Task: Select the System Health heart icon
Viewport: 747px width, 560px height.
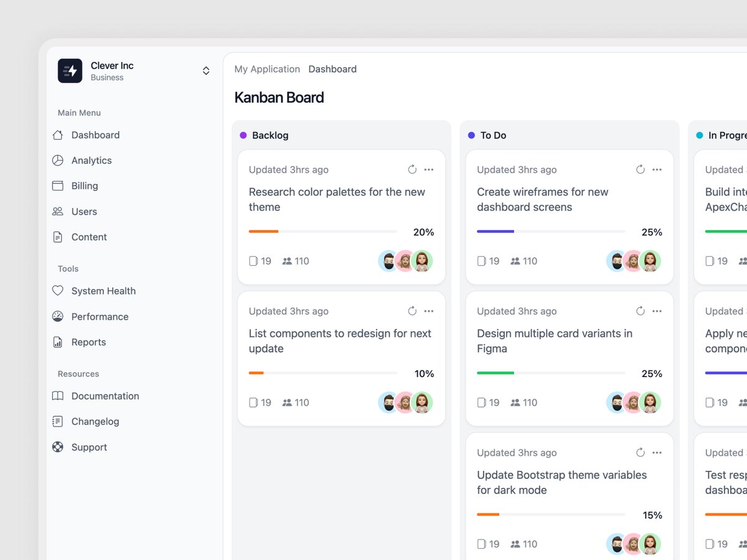Action: (x=57, y=291)
